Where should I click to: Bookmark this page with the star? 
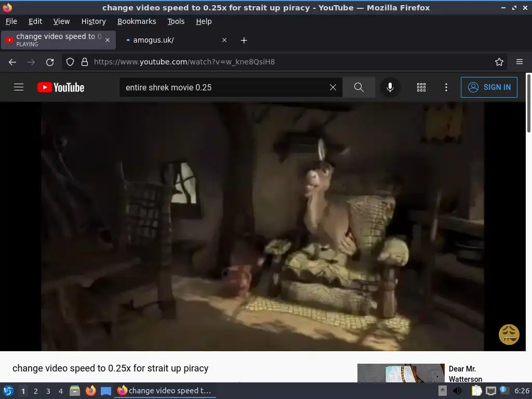click(x=499, y=62)
